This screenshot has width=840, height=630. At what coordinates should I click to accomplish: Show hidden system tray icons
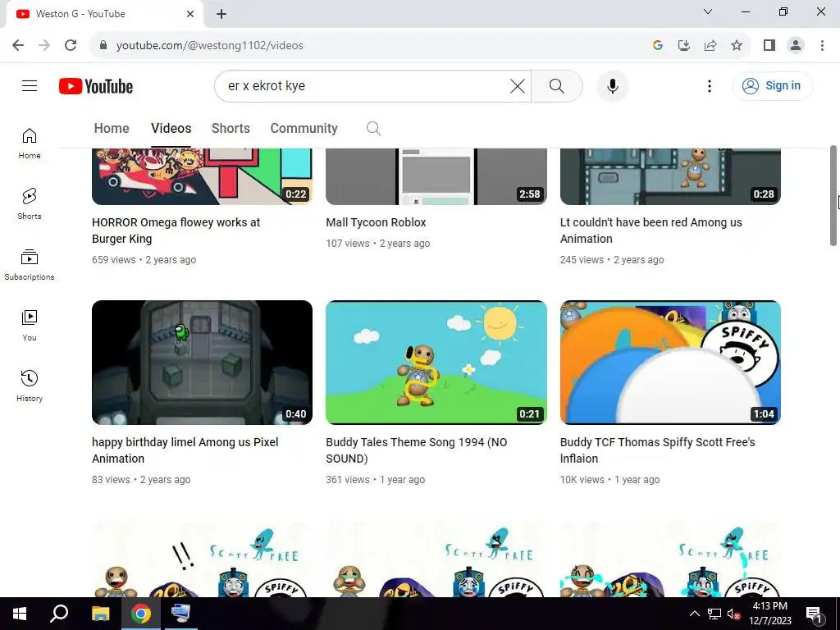tap(694, 614)
